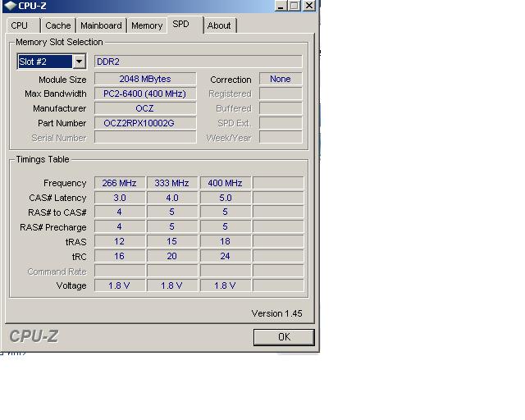Image resolution: width=525 pixels, height=420 pixels.
Task: Click the 400 MHz frequency cell
Action: pos(226,183)
